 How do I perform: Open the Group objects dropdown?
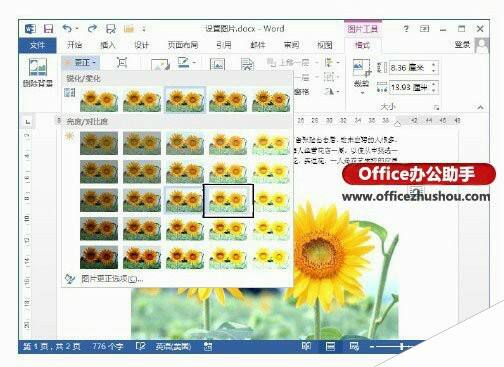[332, 77]
